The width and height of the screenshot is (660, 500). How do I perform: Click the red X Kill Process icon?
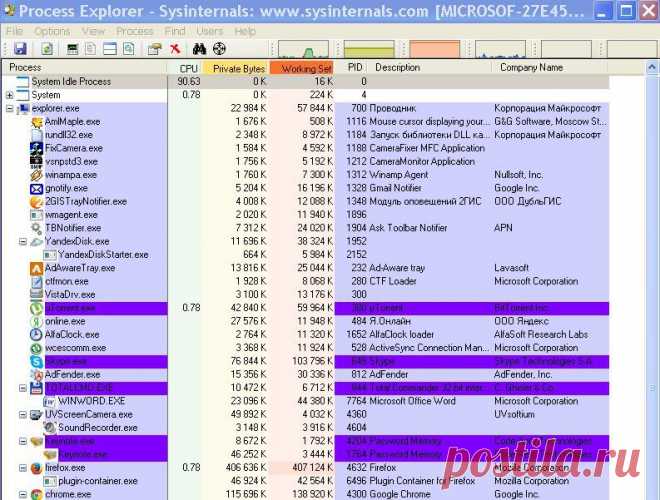click(175, 49)
